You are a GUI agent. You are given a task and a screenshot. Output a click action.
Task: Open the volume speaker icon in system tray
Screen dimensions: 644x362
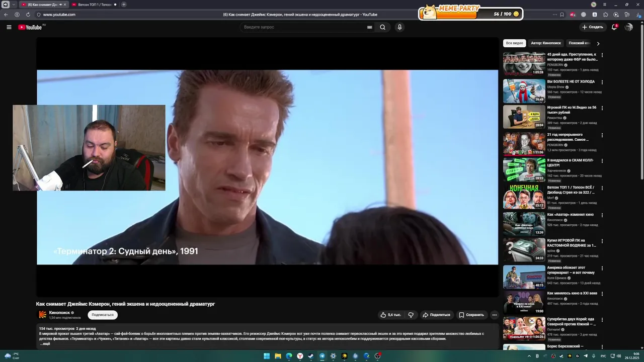618,356
